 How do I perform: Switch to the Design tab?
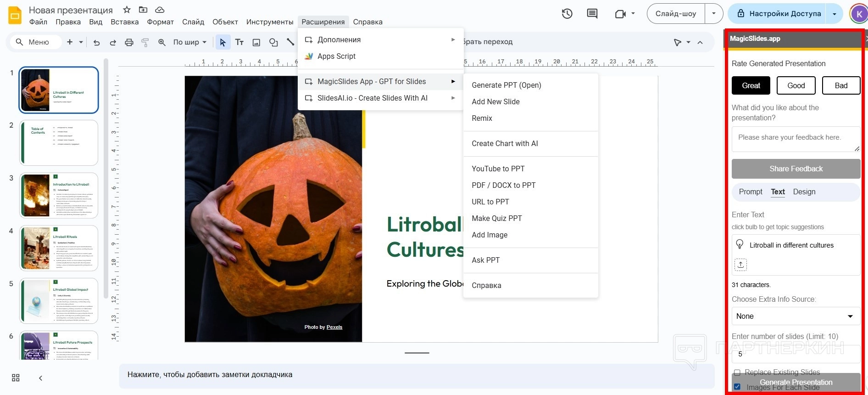(804, 192)
